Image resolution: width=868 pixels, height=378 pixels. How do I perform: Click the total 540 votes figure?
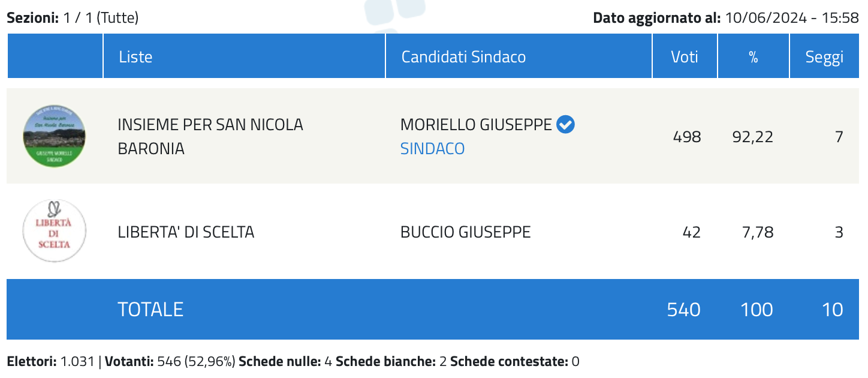click(x=683, y=310)
